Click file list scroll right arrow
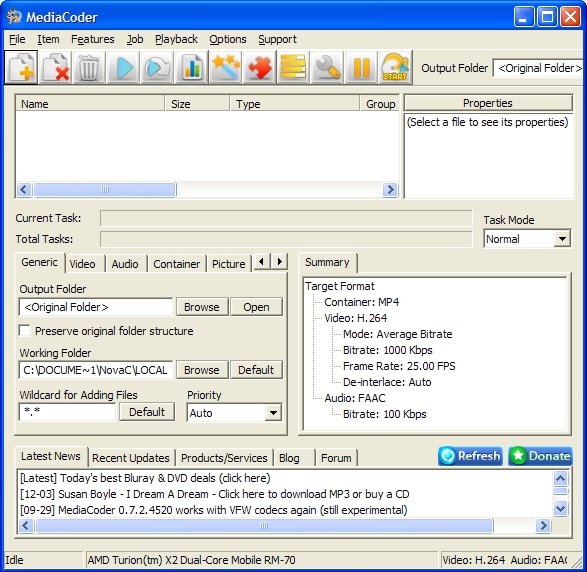Screen dimensions: 587x572 tap(390, 189)
